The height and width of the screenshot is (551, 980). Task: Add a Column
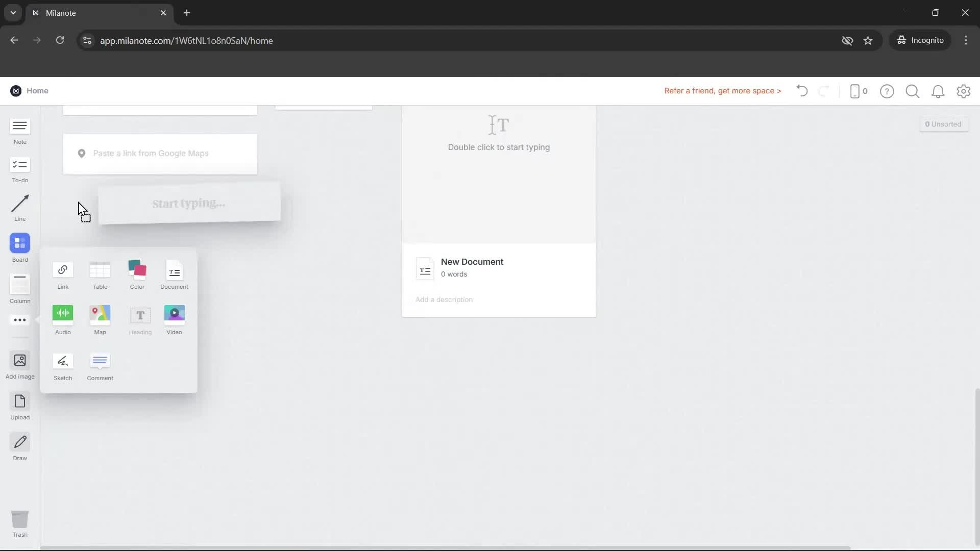click(x=19, y=287)
